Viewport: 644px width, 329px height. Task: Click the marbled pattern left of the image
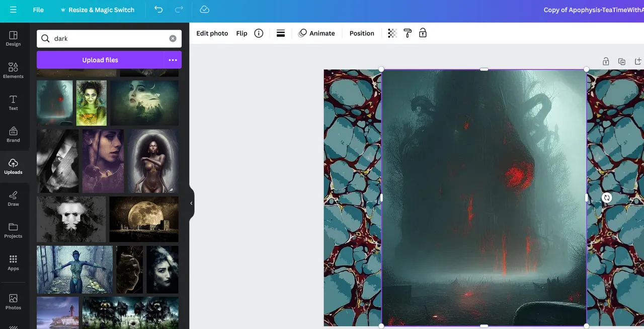click(352, 198)
